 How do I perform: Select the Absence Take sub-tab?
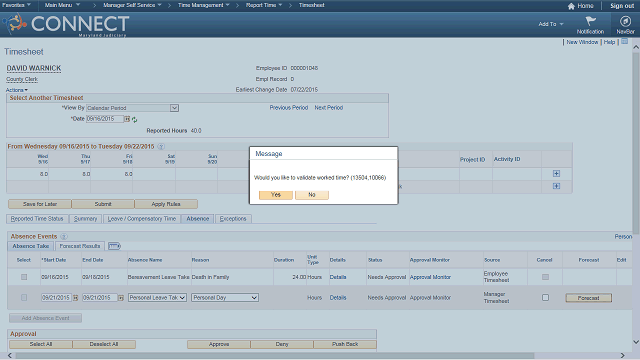[x=31, y=246]
